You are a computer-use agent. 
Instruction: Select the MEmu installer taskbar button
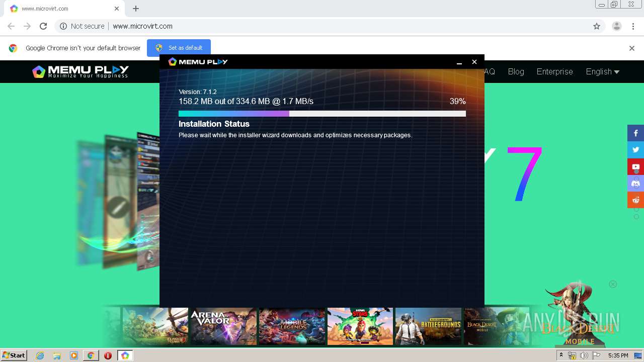125,355
